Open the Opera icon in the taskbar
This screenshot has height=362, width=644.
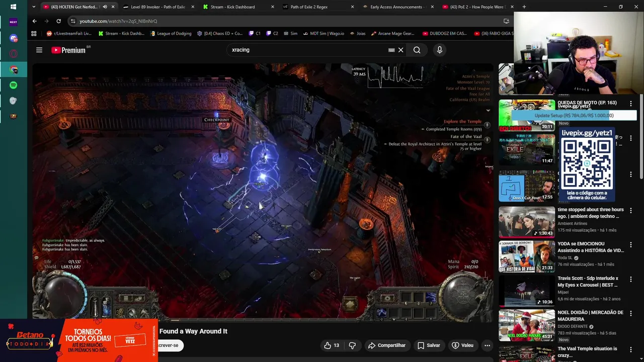point(14,54)
